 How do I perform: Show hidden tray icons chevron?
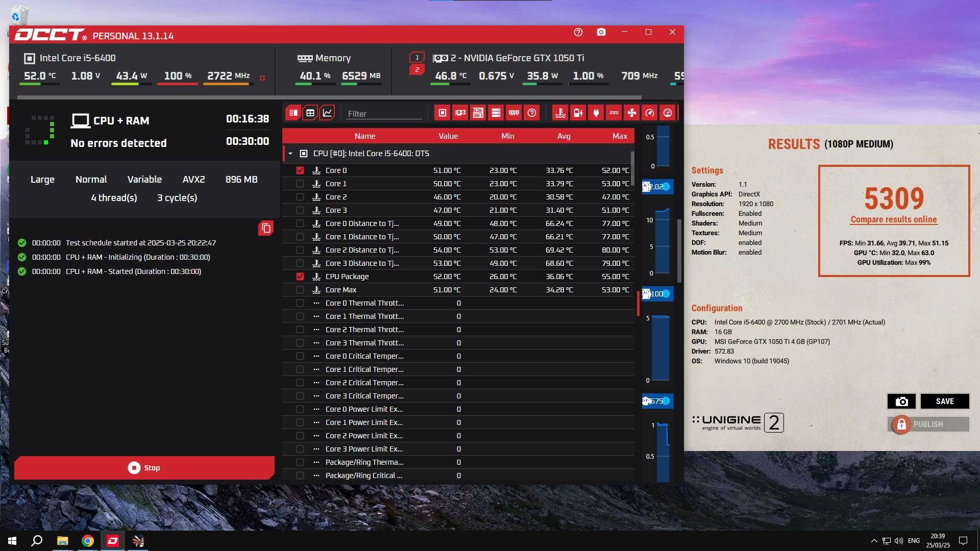pyautogui.click(x=874, y=541)
